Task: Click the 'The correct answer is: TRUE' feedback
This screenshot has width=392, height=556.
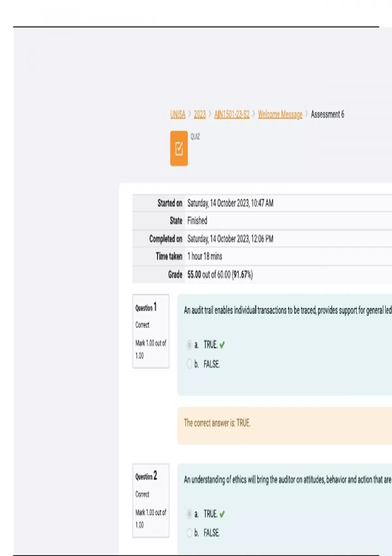Action: coord(217,423)
